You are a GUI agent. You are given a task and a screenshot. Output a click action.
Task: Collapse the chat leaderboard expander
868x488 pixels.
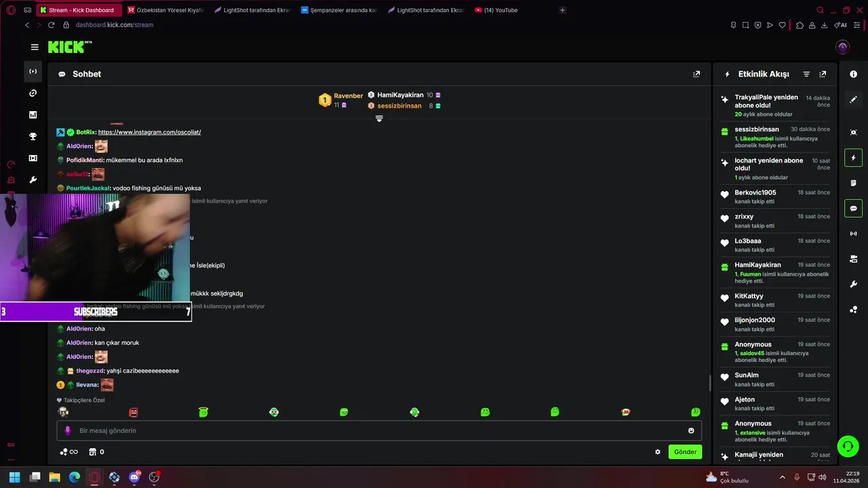tap(379, 119)
